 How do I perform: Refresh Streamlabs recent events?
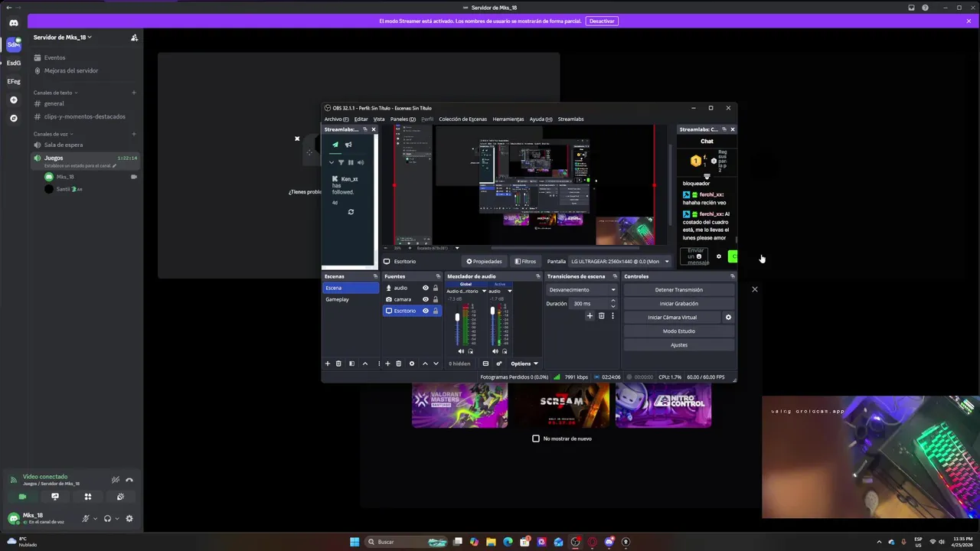coord(351,212)
